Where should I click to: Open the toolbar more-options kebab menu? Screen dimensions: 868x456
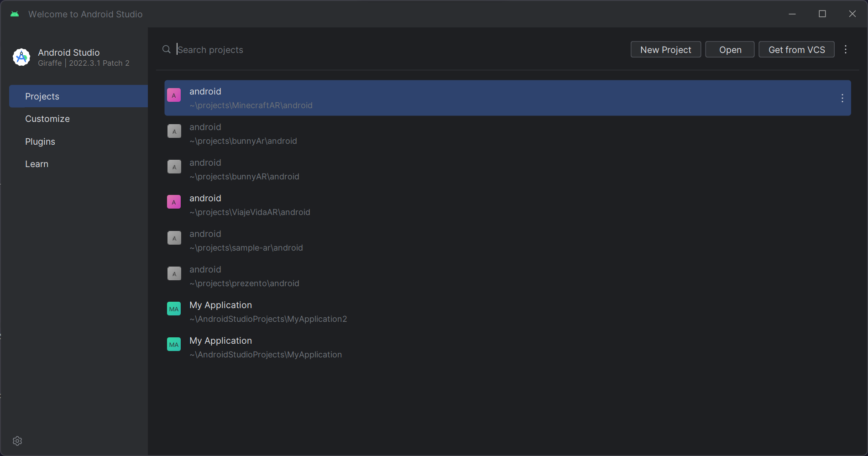click(x=846, y=49)
